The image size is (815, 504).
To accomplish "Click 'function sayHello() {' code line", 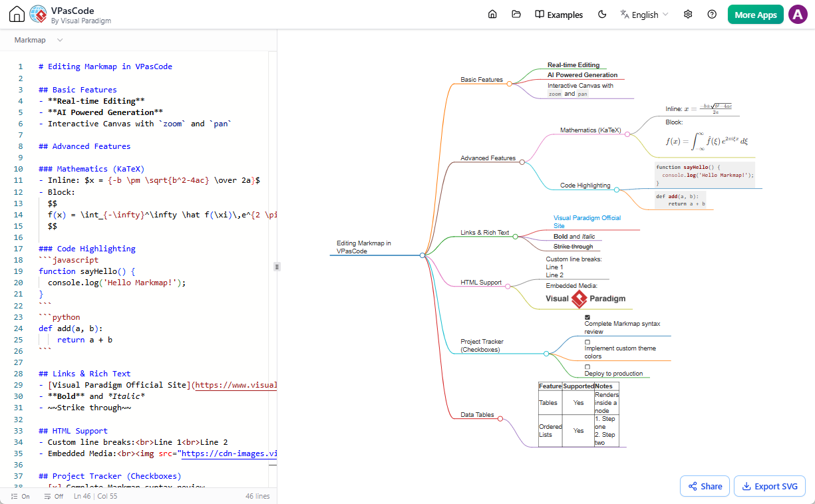I will [86, 271].
